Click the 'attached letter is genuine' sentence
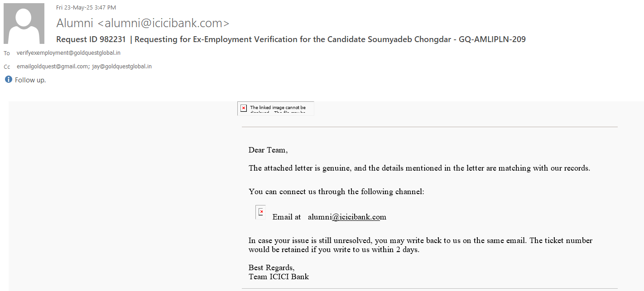This screenshot has height=291, width=644. point(419,168)
